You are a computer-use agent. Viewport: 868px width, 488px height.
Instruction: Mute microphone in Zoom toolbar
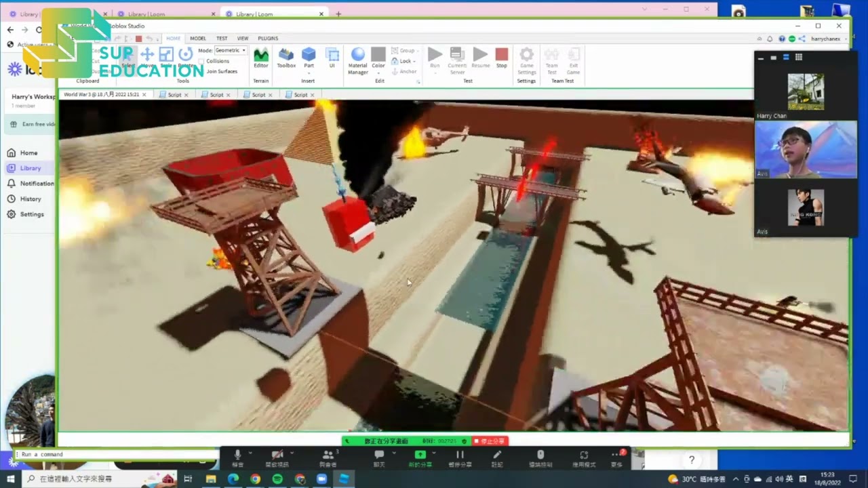click(237, 457)
